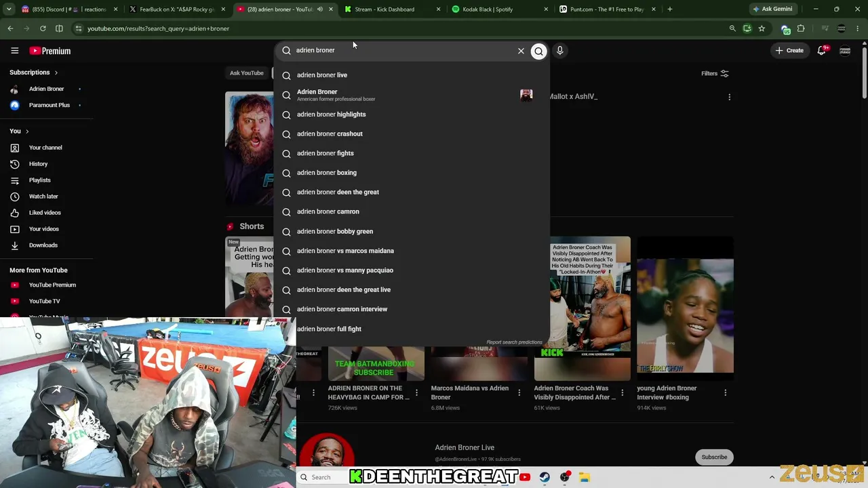Open the YouTube guide hamburger menu
Viewport: 868px width, 488px height.
[14, 51]
